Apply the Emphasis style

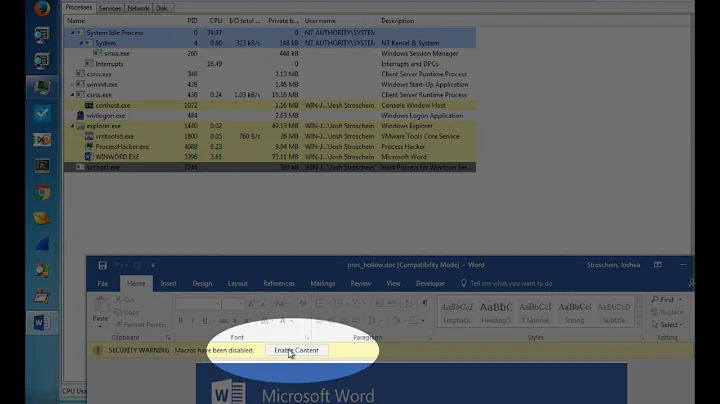pyautogui.click(x=457, y=313)
